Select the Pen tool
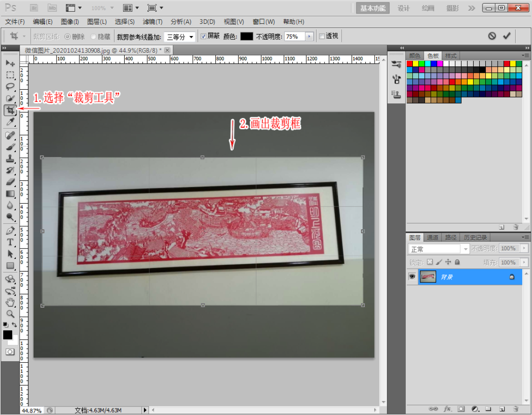The height and width of the screenshot is (415, 532). pos(10,230)
